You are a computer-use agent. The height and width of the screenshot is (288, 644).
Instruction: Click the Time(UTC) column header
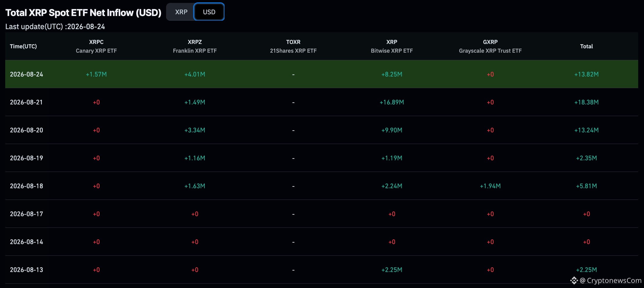[23, 46]
